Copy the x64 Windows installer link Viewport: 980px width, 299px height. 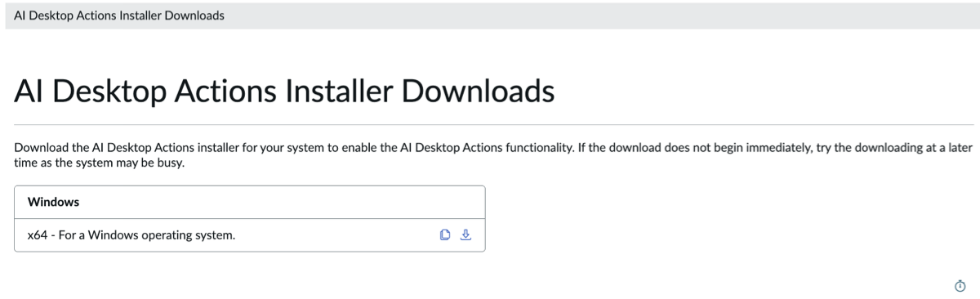coord(445,235)
